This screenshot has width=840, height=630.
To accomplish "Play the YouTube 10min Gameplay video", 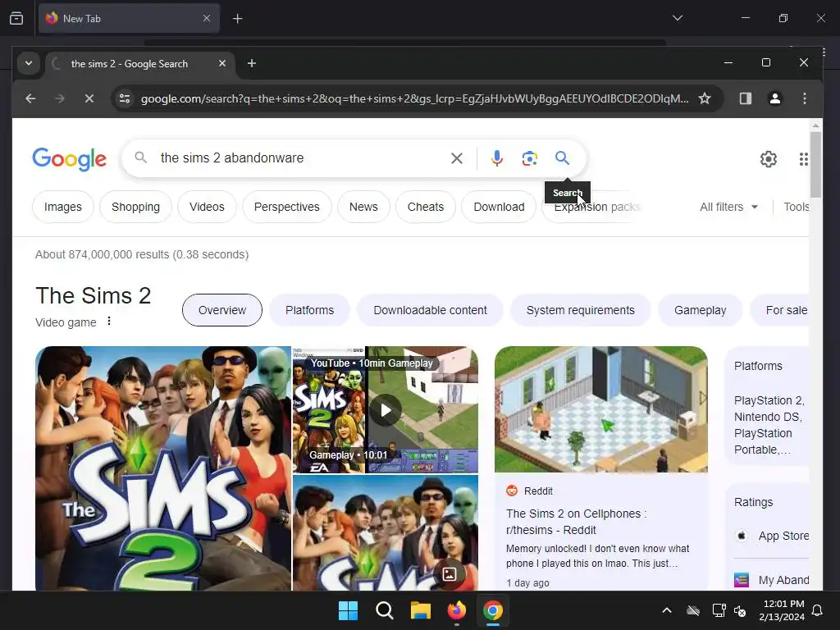I will click(x=386, y=410).
